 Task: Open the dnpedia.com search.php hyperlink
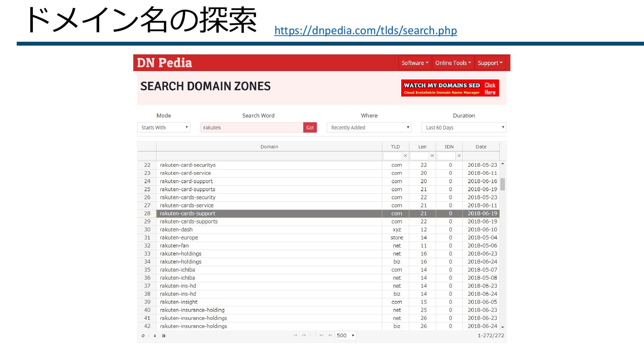click(x=365, y=31)
